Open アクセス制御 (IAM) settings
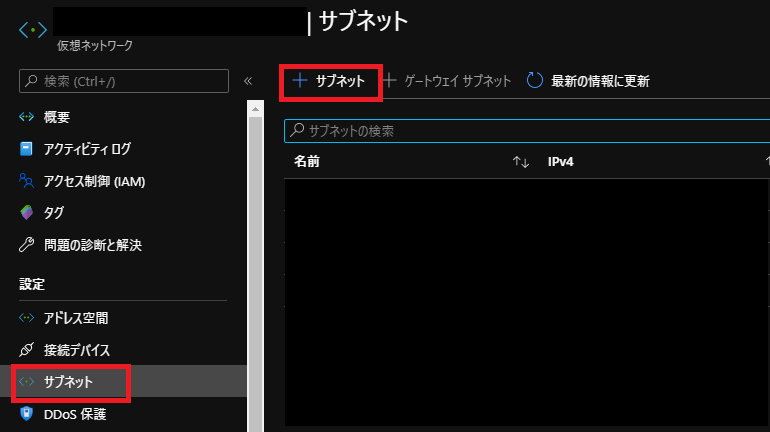 click(94, 181)
